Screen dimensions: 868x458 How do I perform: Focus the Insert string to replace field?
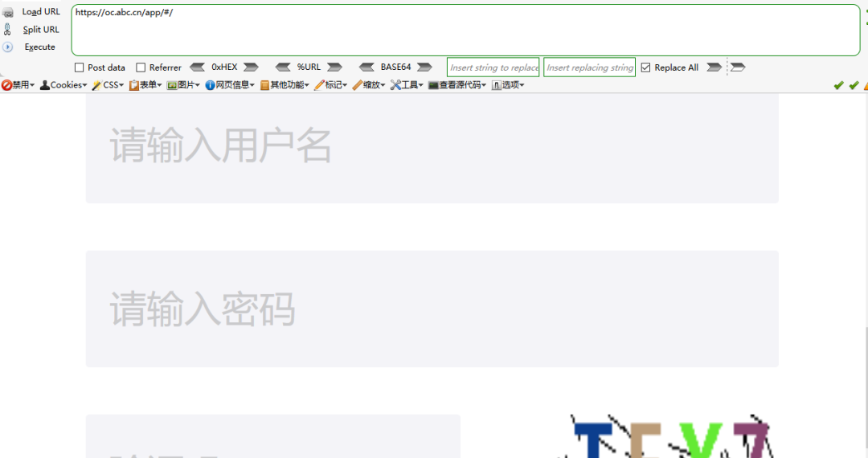tap(493, 67)
